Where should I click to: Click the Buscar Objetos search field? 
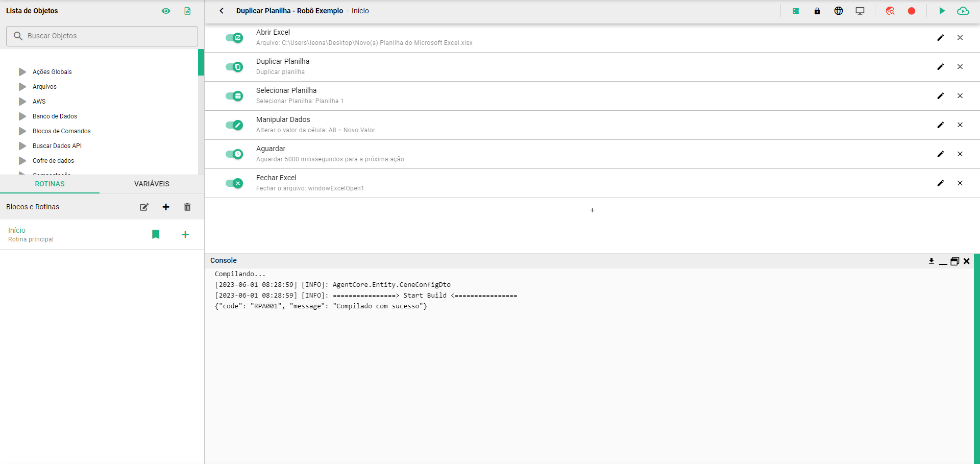click(102, 36)
